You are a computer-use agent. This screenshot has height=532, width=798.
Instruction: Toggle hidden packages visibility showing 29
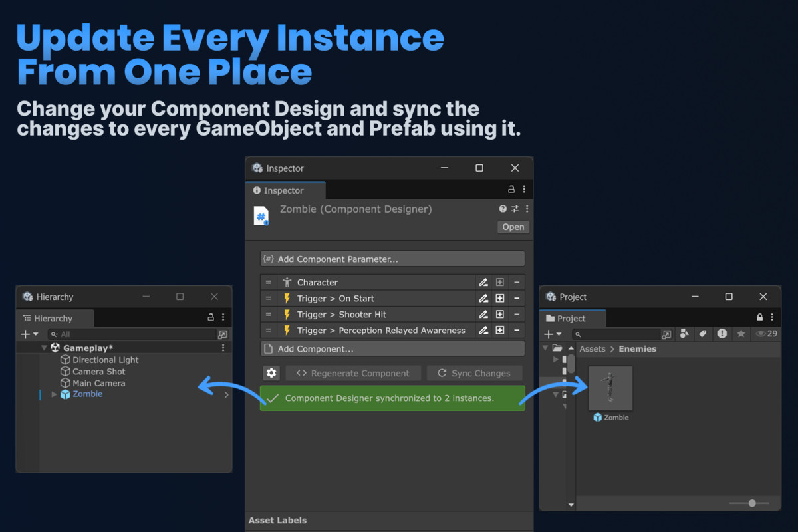point(766,334)
